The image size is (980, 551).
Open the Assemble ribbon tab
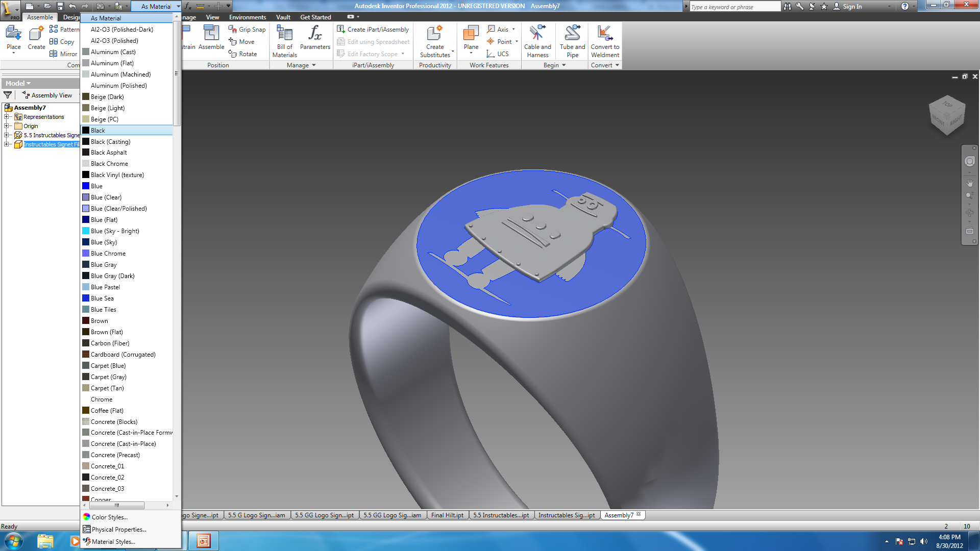40,17
